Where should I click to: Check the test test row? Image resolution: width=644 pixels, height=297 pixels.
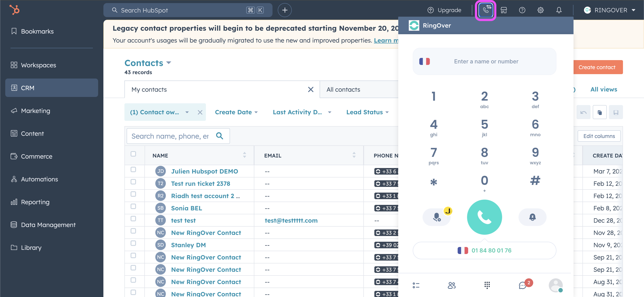pyautogui.click(x=133, y=219)
